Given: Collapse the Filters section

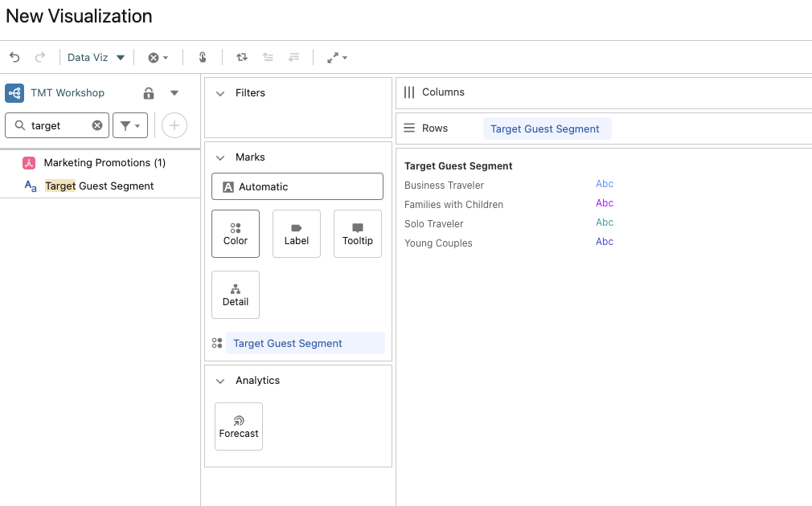Looking at the screenshot, I should [221, 93].
